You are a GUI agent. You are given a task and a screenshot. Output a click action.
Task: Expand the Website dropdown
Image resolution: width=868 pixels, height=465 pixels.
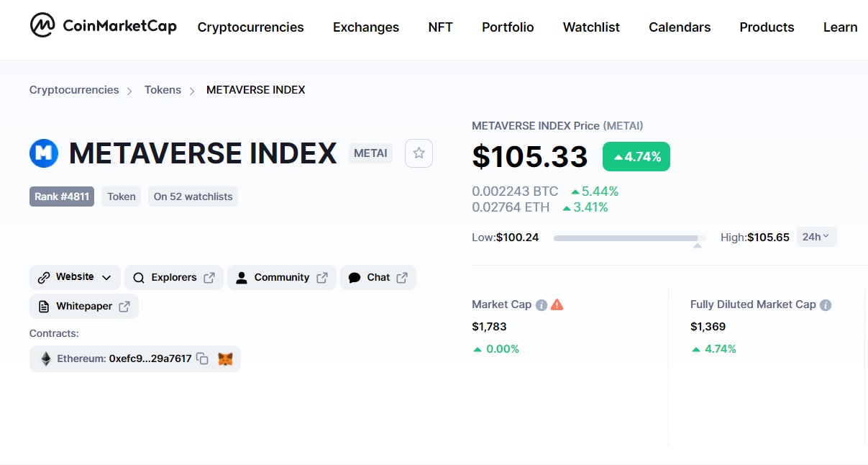[75, 277]
